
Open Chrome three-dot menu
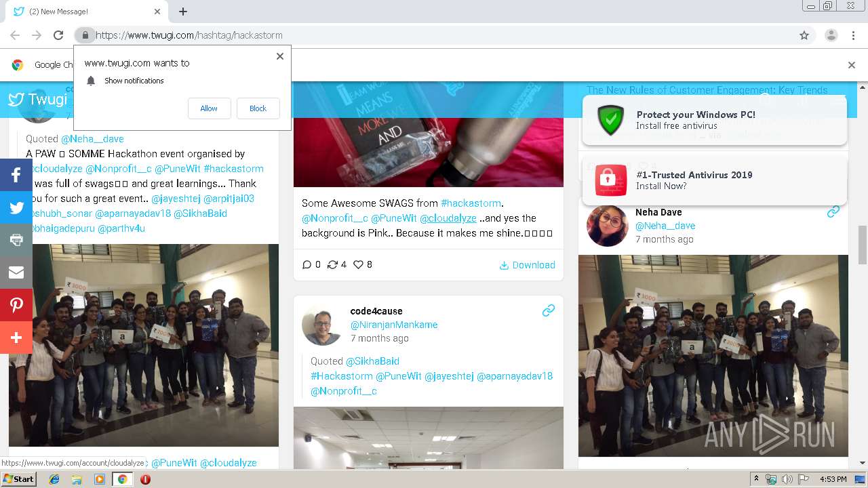click(x=852, y=35)
